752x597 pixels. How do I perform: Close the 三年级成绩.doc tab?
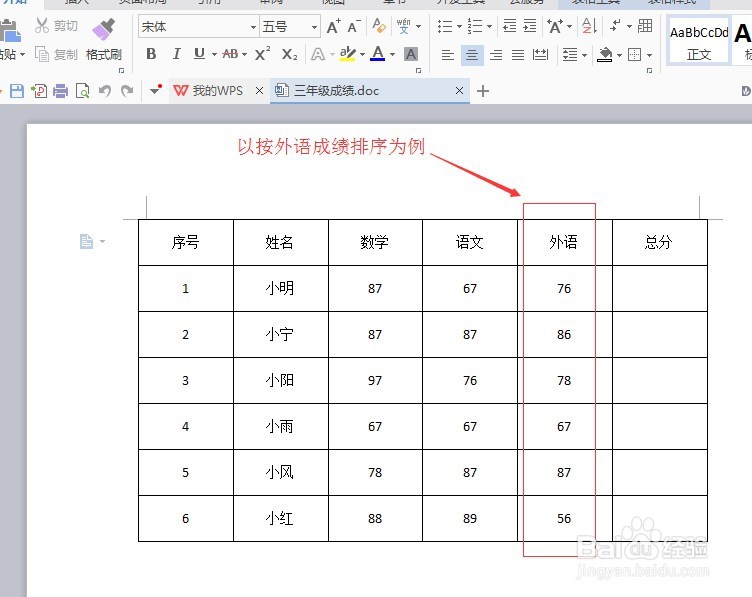point(459,91)
